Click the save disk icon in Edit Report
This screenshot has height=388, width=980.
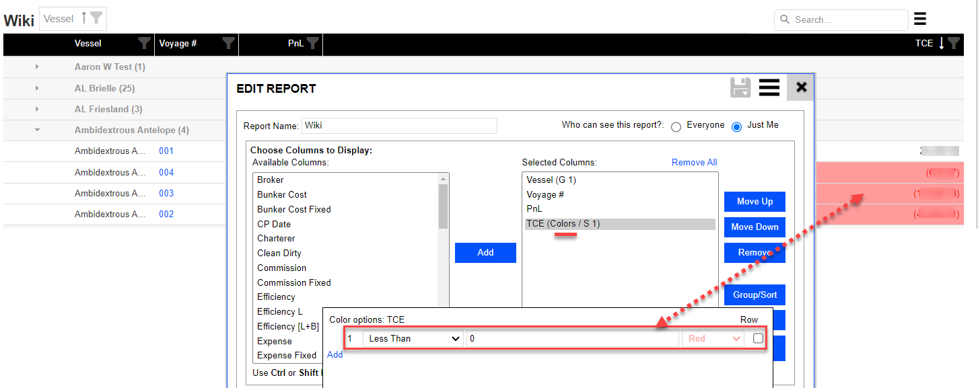coord(740,87)
